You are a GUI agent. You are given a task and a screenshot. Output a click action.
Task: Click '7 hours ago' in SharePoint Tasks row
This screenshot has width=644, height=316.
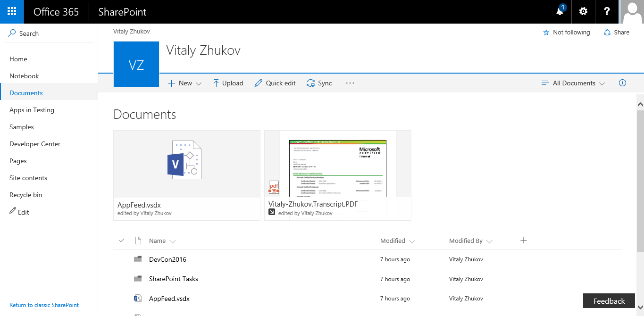[395, 279]
